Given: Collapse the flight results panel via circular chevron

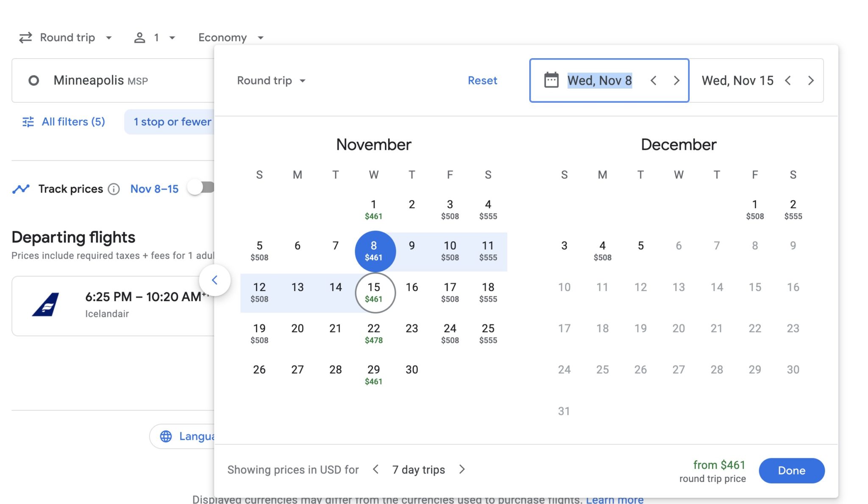Looking at the screenshot, I should (x=215, y=280).
